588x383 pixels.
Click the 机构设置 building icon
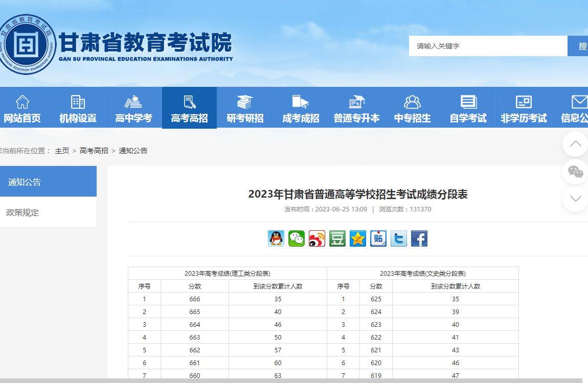tap(78, 102)
